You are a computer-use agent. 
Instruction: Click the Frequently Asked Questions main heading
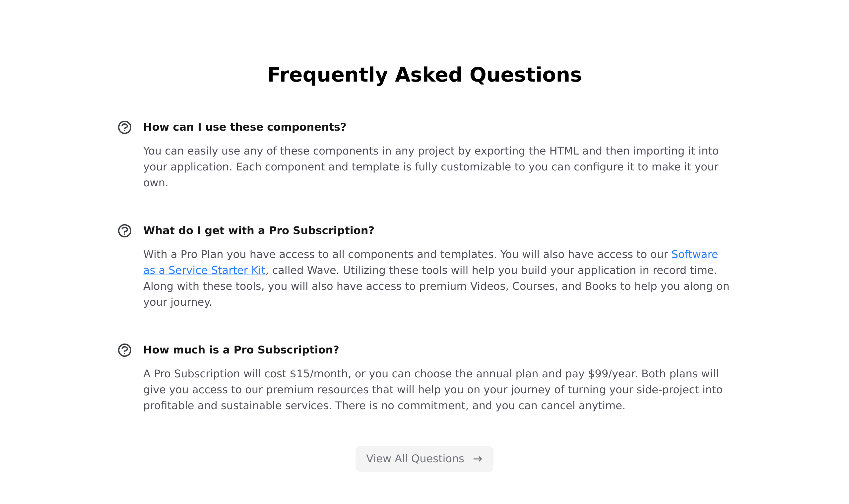point(424,75)
